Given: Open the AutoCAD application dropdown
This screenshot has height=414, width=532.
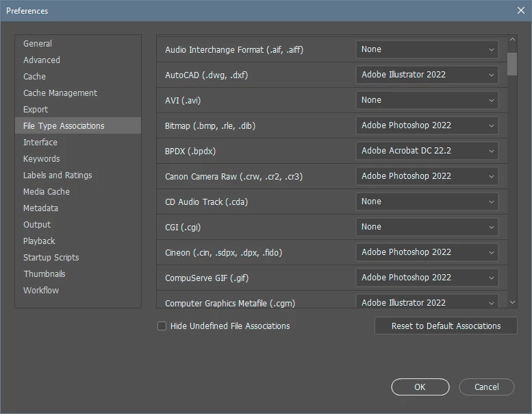Looking at the screenshot, I should point(427,75).
